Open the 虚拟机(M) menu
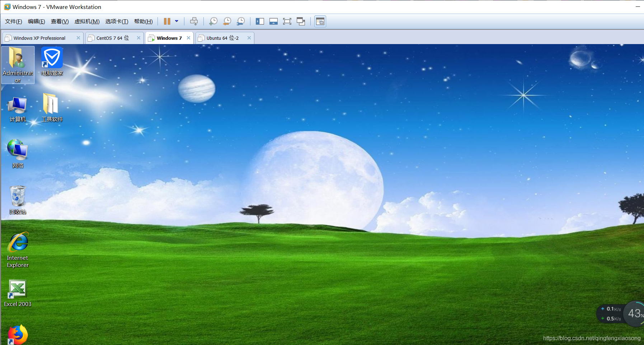Image resolution: width=644 pixels, height=345 pixels. (x=87, y=21)
